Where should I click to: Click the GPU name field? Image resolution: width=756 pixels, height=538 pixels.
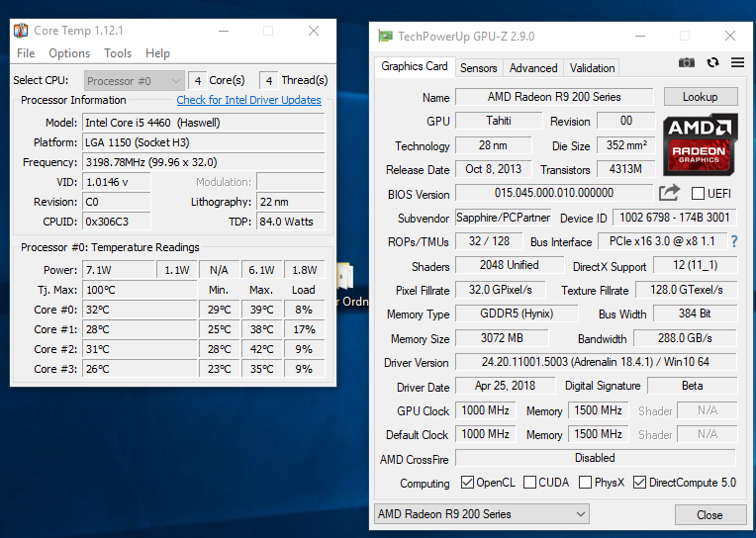click(554, 97)
